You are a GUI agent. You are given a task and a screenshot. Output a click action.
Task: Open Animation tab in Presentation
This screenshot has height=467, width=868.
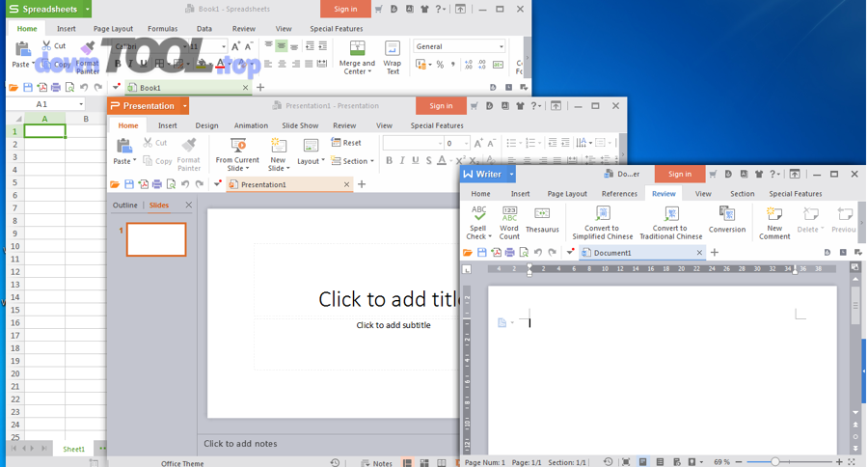(251, 125)
